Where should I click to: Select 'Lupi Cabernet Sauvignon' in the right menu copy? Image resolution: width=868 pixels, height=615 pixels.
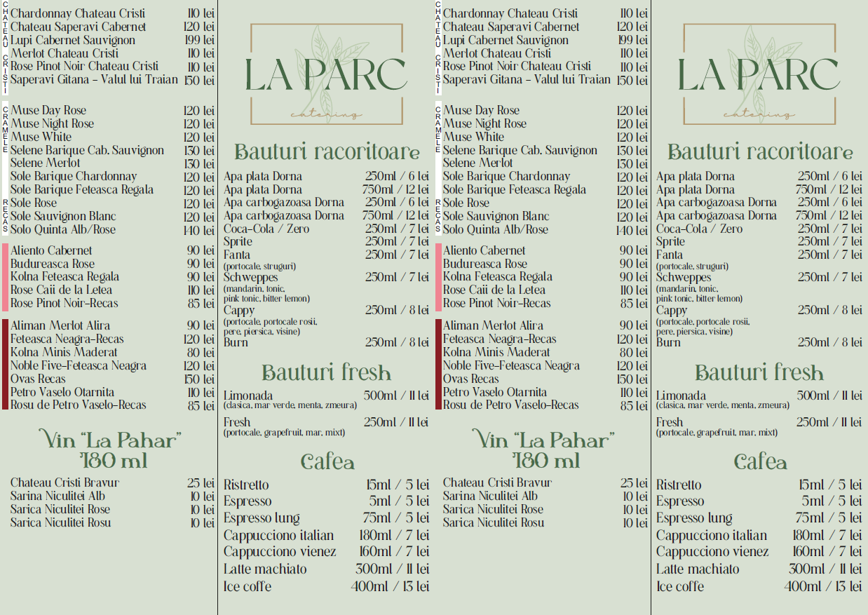(x=506, y=40)
